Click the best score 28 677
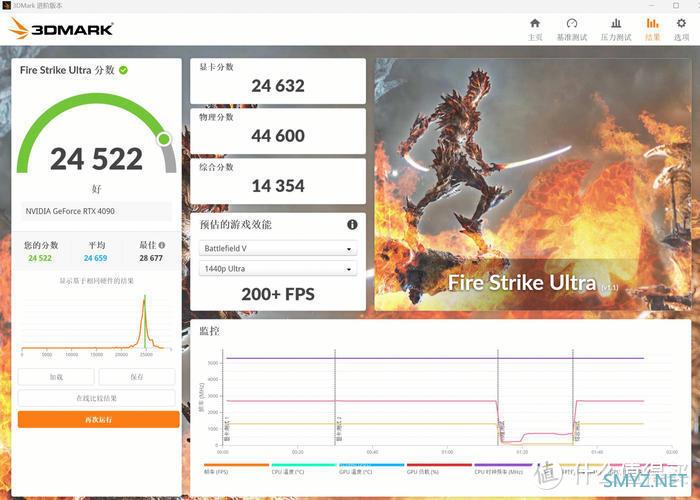This screenshot has height=500, width=700. pos(151,258)
